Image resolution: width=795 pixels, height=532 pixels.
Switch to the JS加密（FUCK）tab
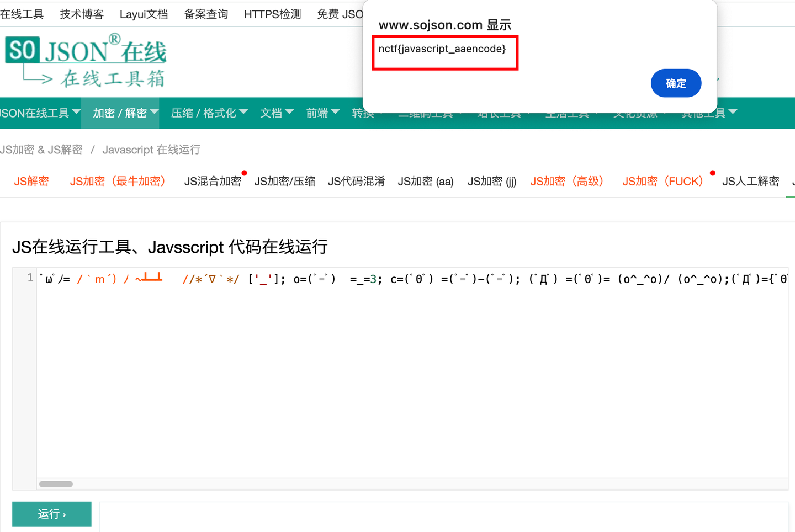click(x=662, y=181)
